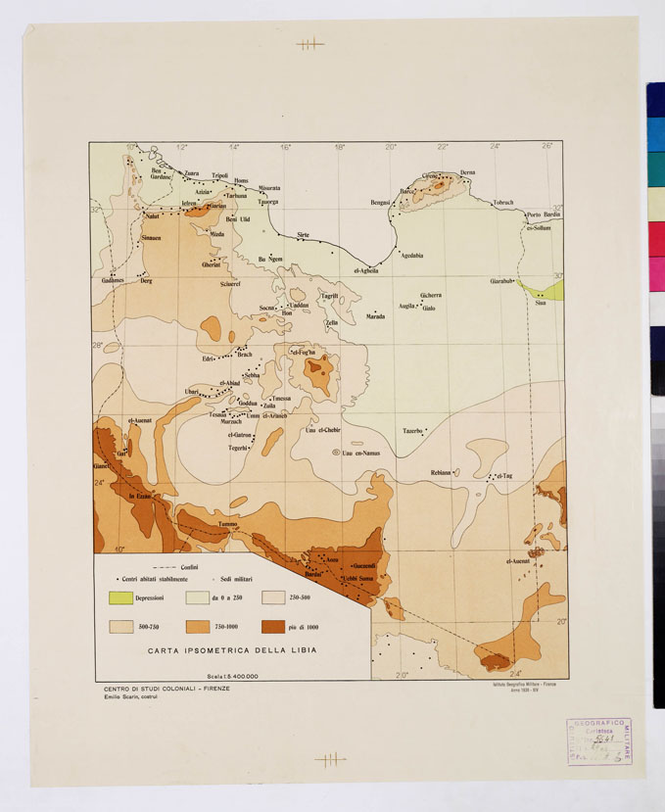Click the 250-500 elevation legend box
This screenshot has width=665, height=812.
click(273, 597)
